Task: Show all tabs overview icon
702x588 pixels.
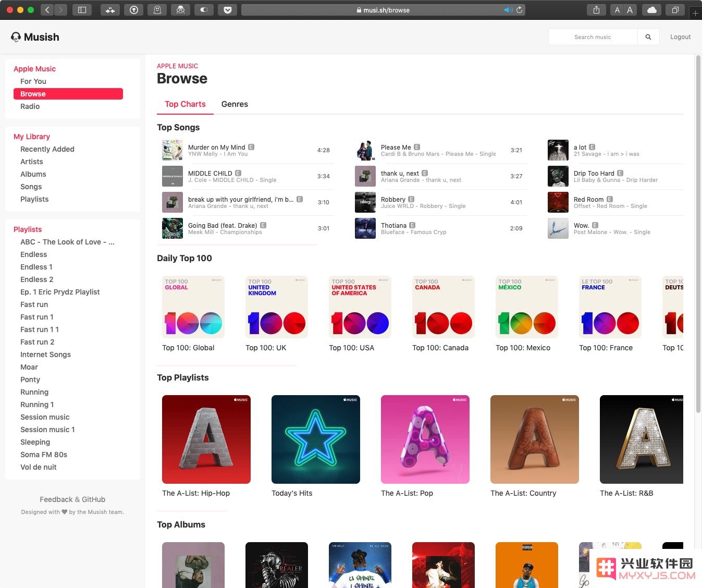Action: point(675,10)
